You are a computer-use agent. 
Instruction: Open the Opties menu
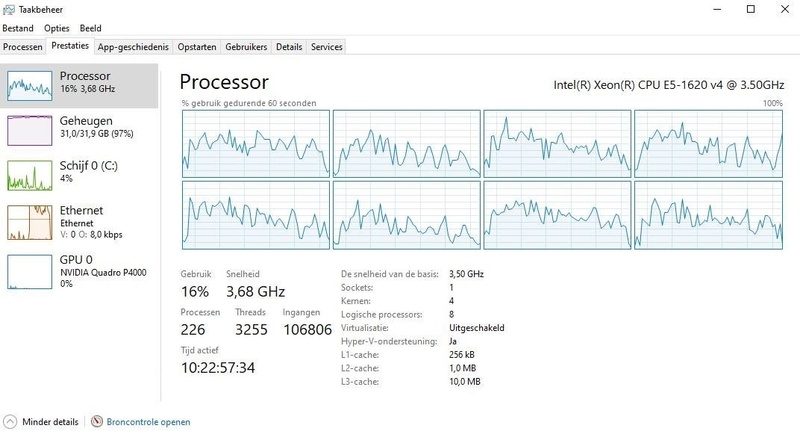point(56,27)
